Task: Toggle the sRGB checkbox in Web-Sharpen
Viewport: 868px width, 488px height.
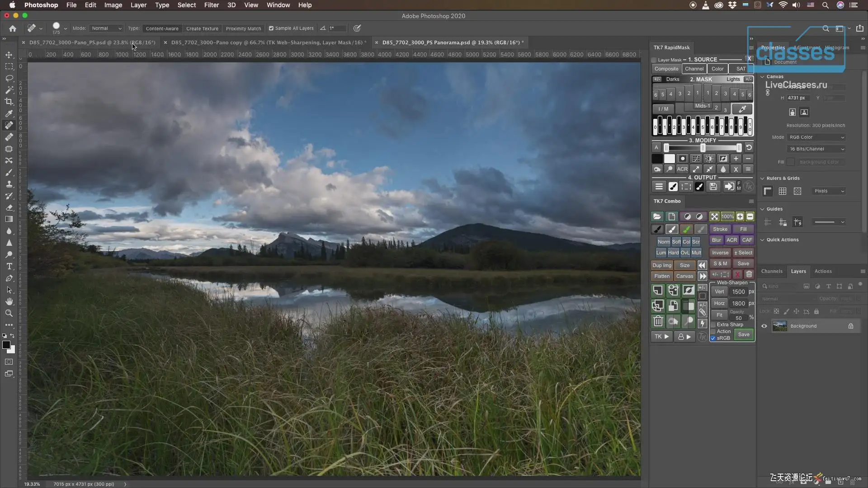Action: click(713, 338)
